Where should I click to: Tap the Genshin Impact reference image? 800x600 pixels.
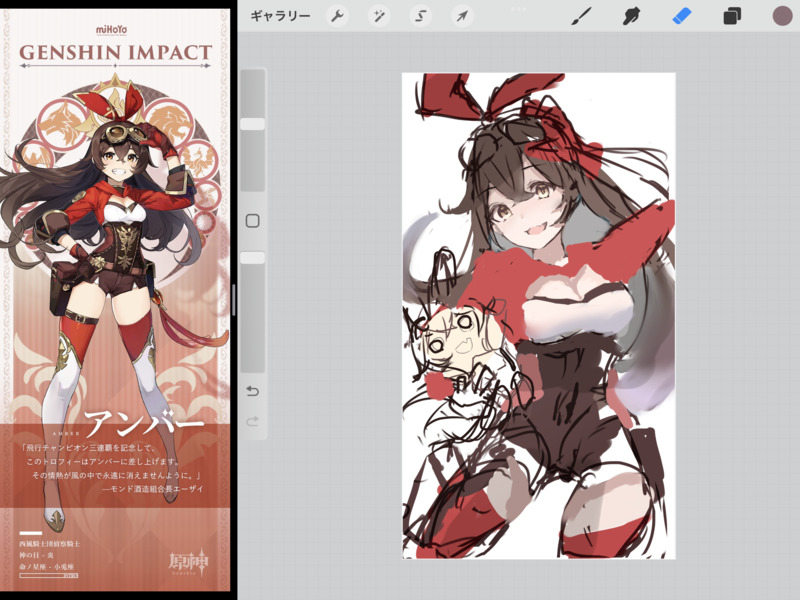tap(115, 299)
